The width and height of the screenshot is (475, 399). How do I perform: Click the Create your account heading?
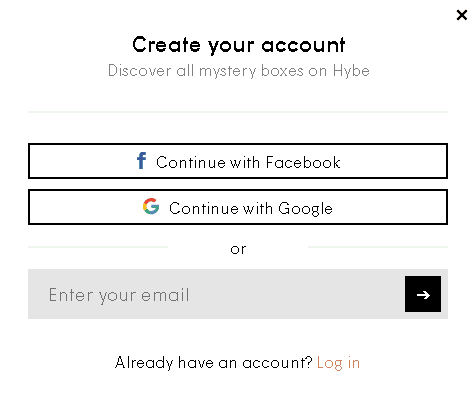(x=239, y=45)
